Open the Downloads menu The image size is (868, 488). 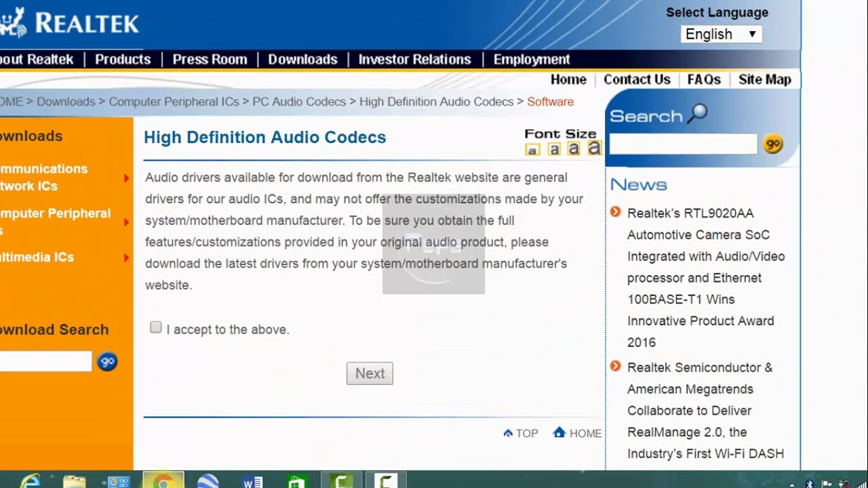click(302, 60)
